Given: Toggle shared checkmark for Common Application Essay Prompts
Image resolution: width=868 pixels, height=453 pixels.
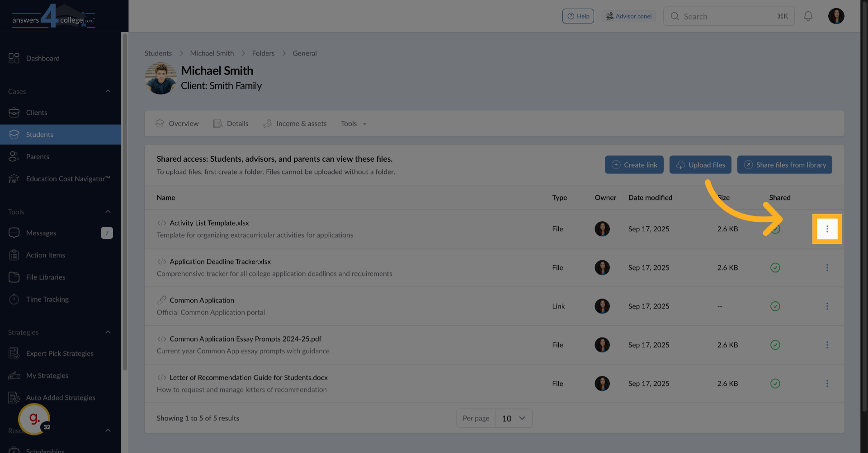Looking at the screenshot, I should tap(775, 345).
